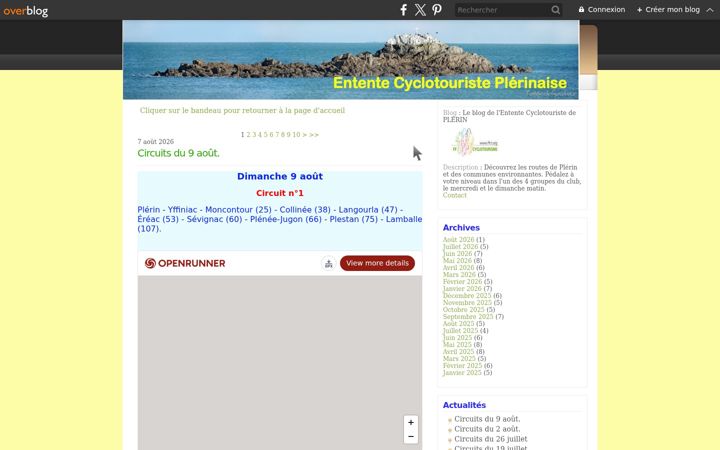Go to pagination page 10

click(296, 135)
